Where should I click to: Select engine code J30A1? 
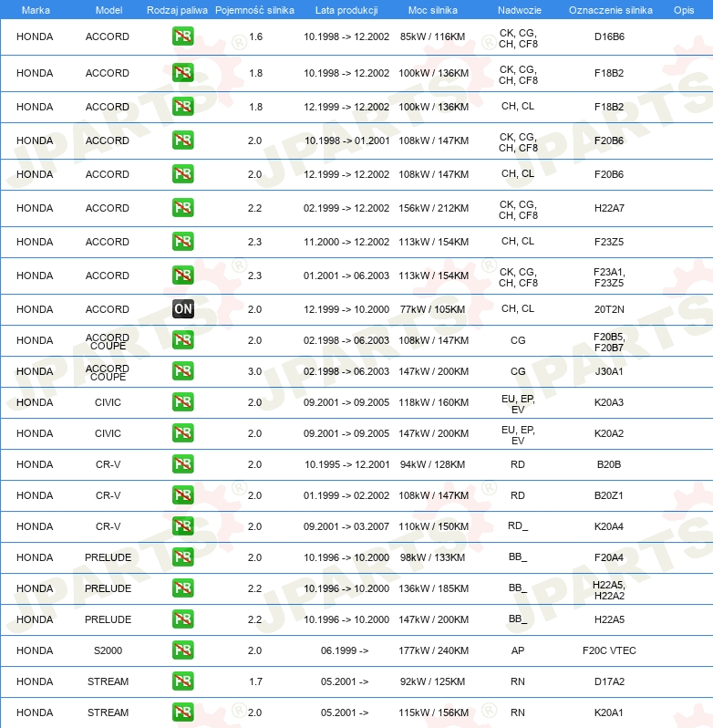(x=609, y=371)
